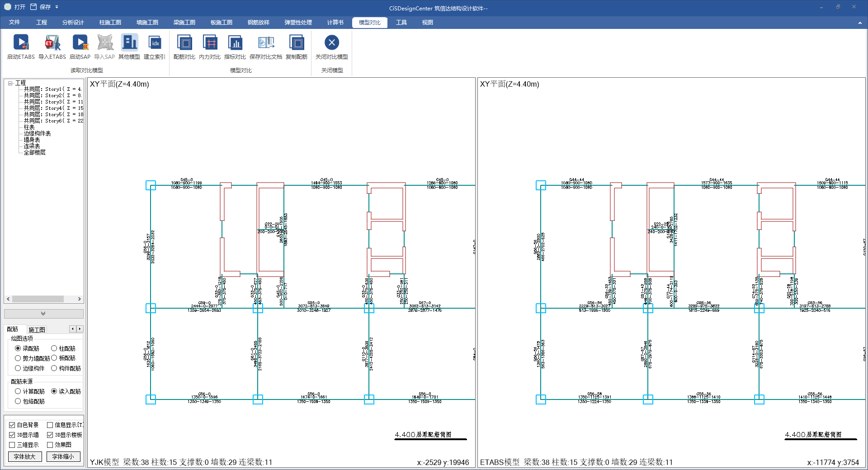Open the 施工图 panel tab

point(37,330)
